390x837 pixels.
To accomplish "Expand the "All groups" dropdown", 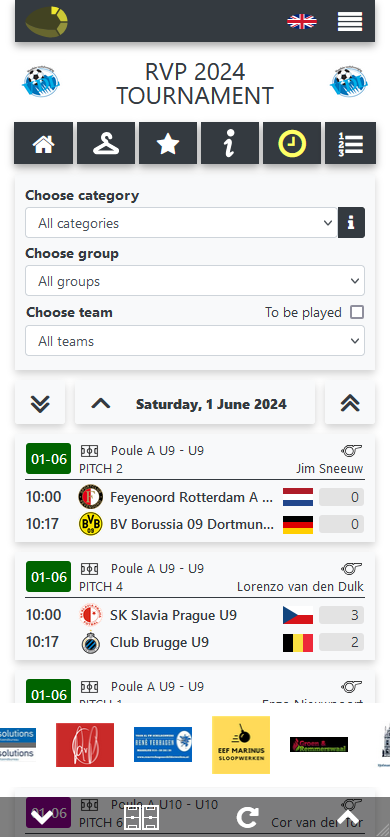I will [x=195, y=281].
